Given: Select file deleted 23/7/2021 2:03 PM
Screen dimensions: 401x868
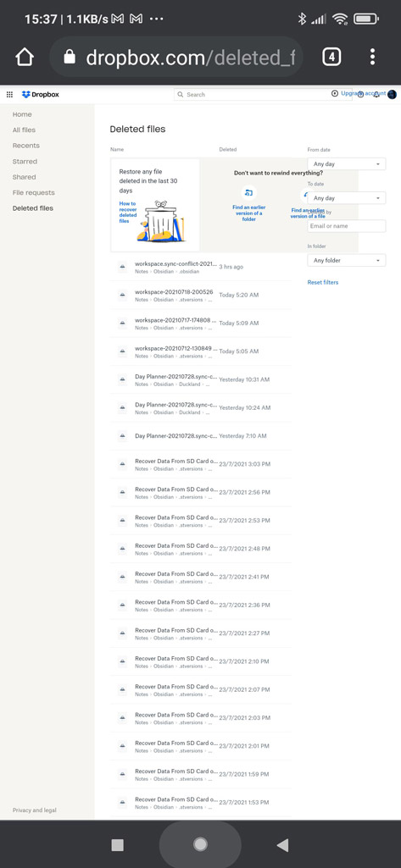Looking at the screenshot, I should tap(200, 717).
